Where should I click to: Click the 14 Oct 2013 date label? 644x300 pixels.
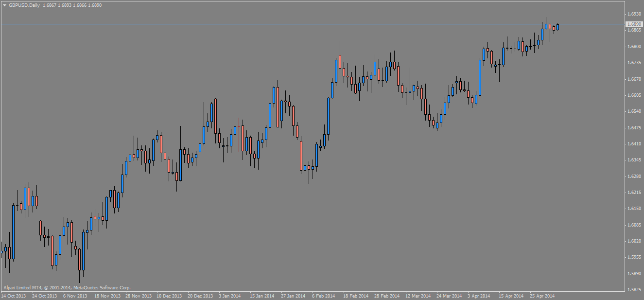point(14,296)
